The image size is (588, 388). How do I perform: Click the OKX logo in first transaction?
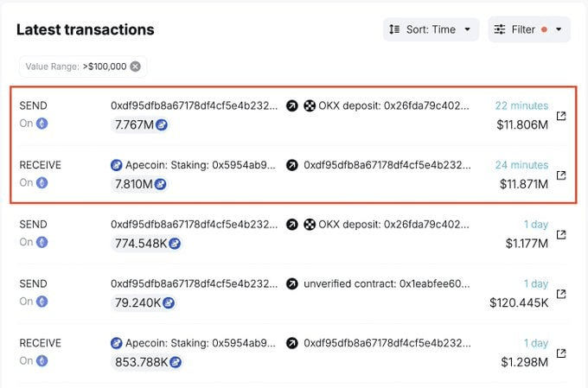[x=310, y=106]
